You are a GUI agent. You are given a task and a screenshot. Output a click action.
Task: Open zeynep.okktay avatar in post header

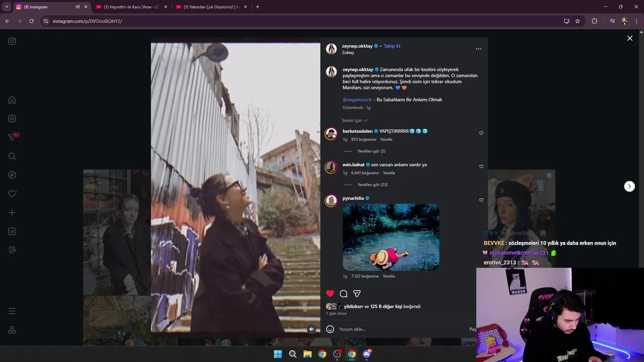click(x=331, y=49)
